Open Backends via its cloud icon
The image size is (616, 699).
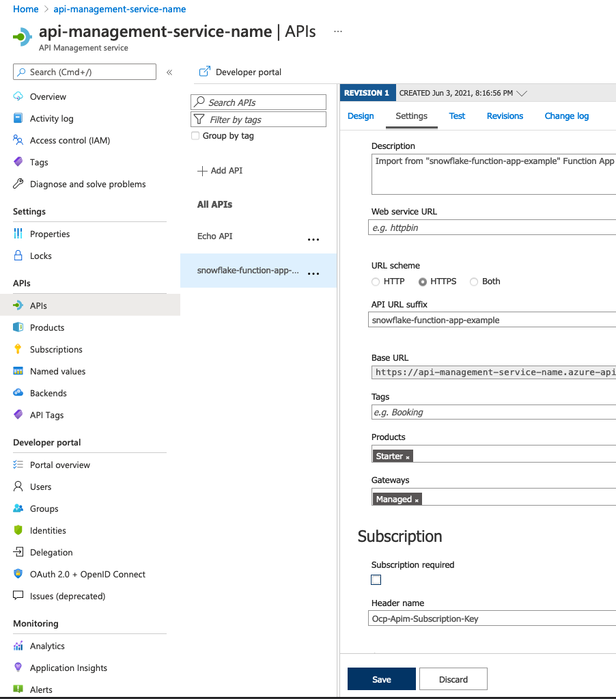click(x=18, y=393)
